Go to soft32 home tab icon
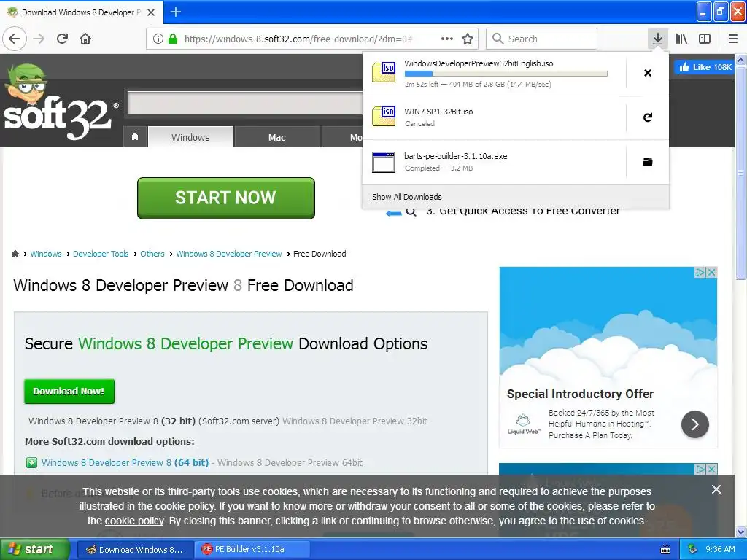Image resolution: width=747 pixels, height=560 pixels. (135, 137)
